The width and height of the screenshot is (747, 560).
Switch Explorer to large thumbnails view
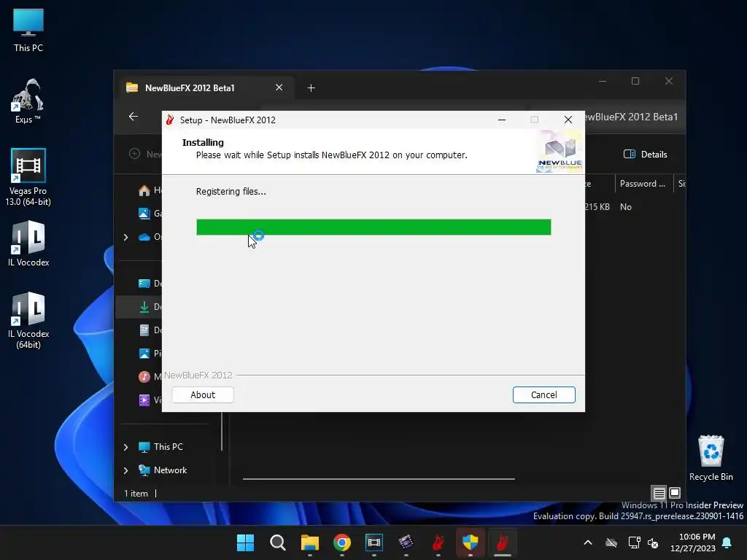tap(675, 493)
